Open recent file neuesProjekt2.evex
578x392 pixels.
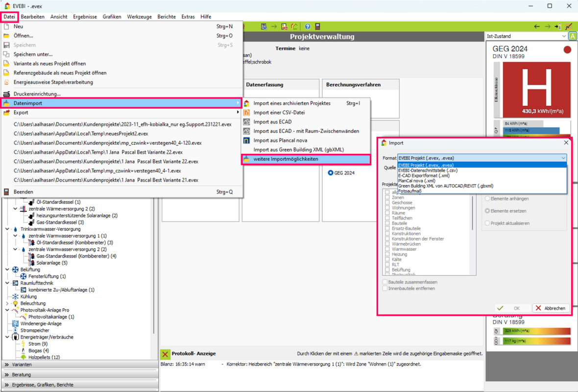pos(81,133)
